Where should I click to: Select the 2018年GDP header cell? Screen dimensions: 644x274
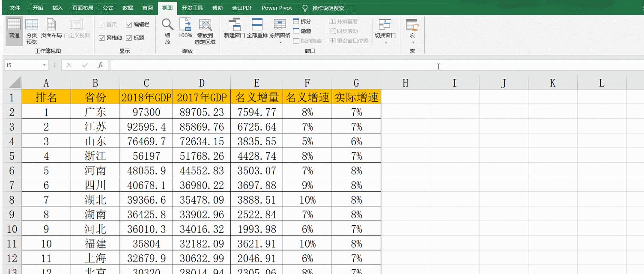146,97
